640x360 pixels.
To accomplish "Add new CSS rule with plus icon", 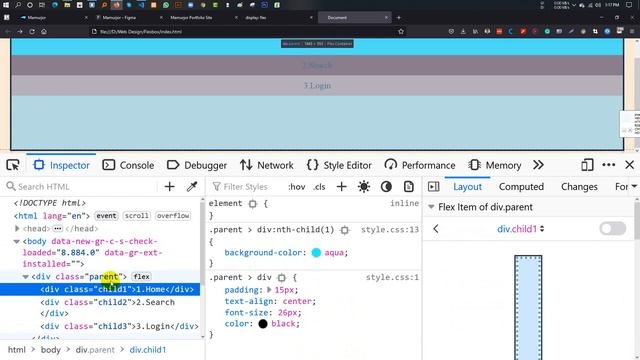I will click(x=342, y=187).
